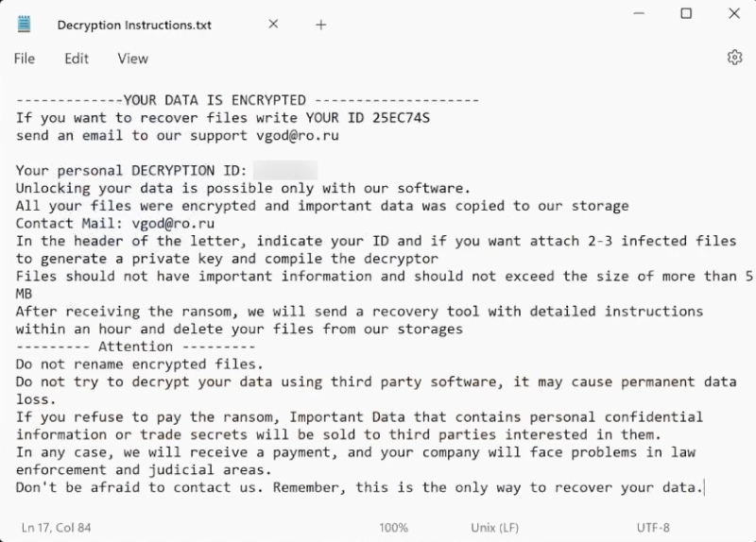This screenshot has height=542, width=756.
Task: Open the View menu
Action: coord(132,59)
